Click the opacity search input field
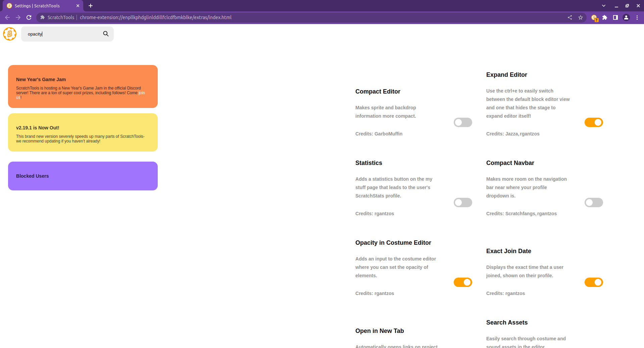 point(60,34)
